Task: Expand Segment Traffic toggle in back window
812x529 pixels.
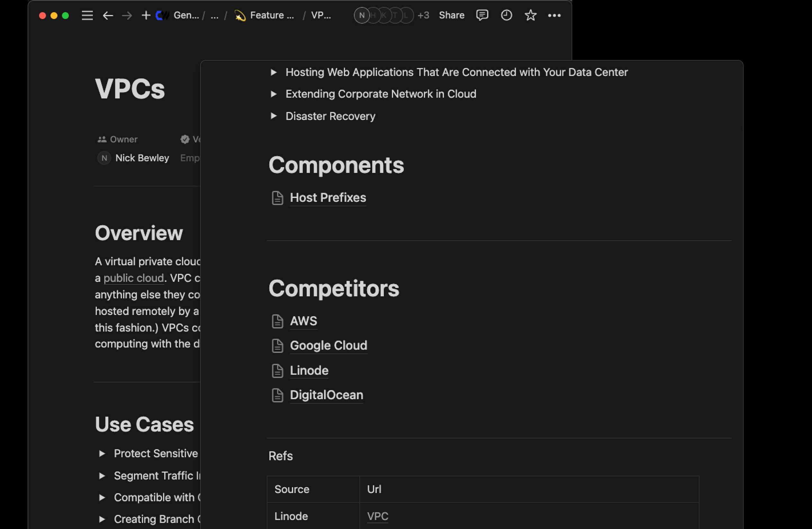Action: (x=102, y=476)
